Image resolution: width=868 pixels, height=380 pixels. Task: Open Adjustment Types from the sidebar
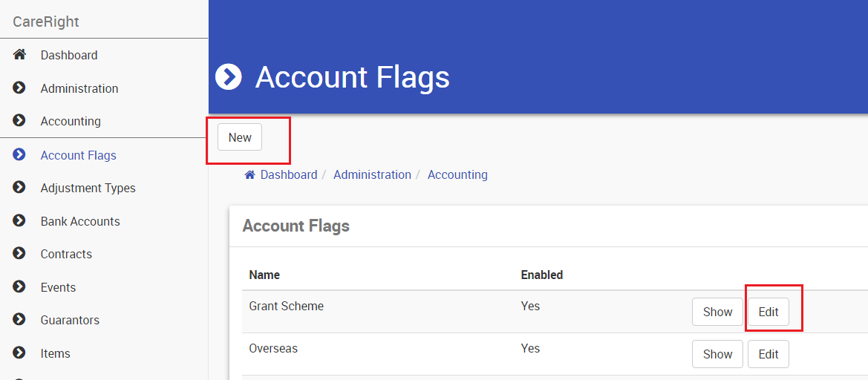pos(88,188)
